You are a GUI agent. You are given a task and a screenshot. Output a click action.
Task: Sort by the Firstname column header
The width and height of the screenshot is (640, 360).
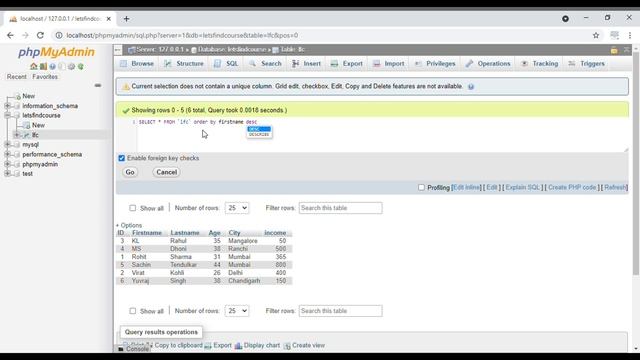tap(147, 233)
